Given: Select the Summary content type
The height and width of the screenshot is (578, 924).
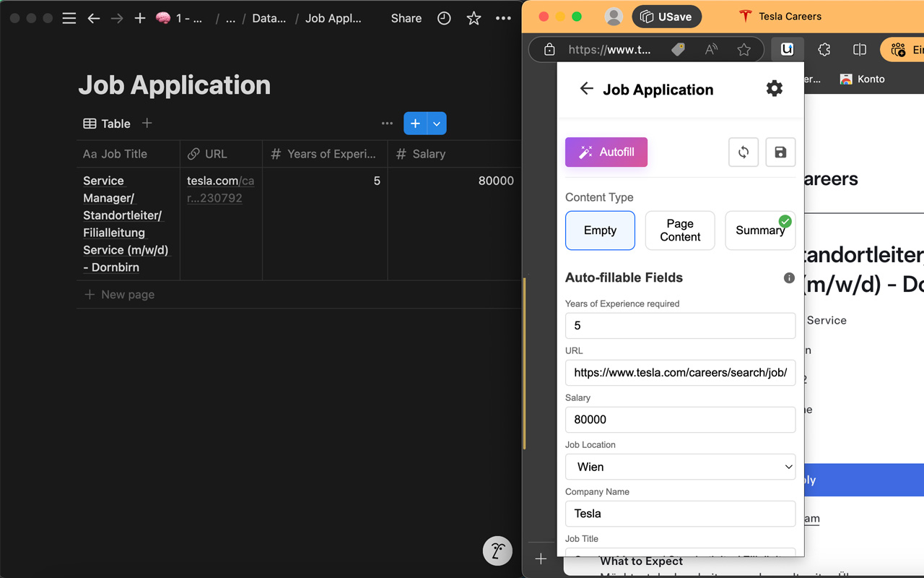Looking at the screenshot, I should 760,230.
